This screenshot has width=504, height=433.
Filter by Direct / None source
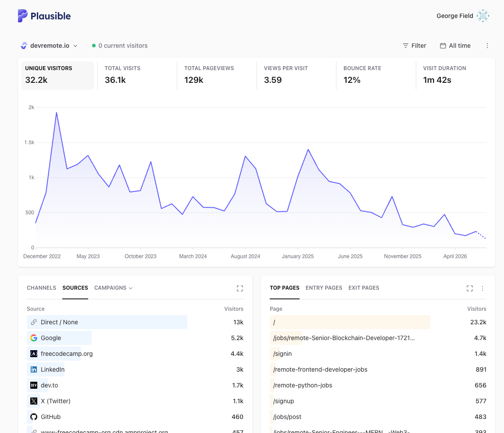point(59,322)
